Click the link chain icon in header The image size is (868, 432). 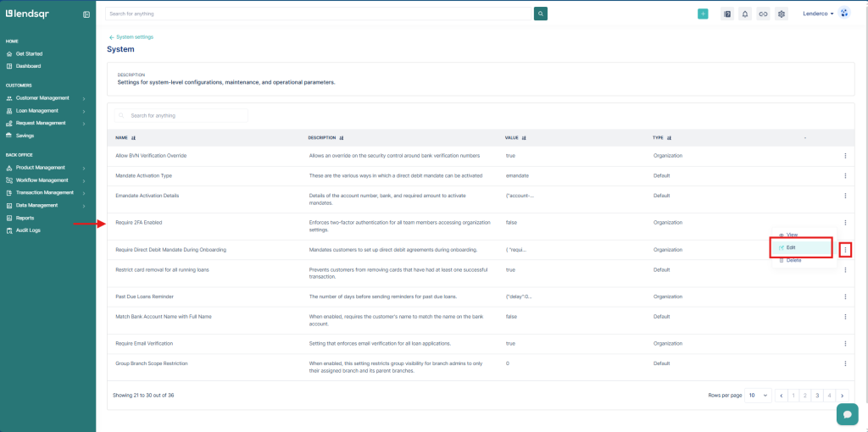(763, 14)
